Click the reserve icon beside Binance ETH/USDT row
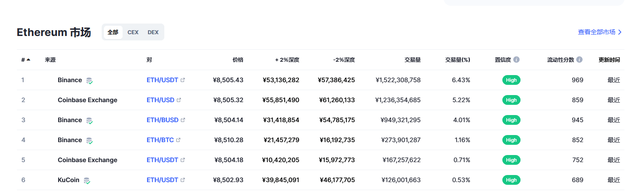Screen dimensions: 644x191 coord(89,80)
